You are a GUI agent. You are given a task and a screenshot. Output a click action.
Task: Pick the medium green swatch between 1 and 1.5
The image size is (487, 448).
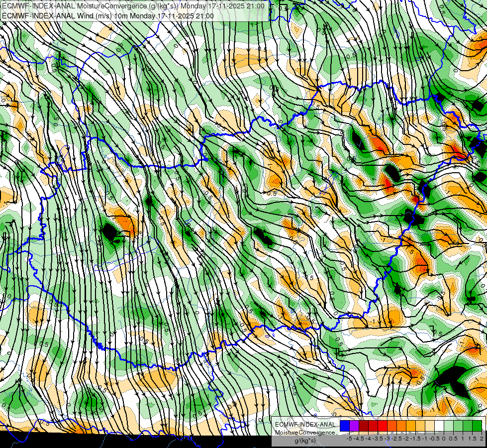click(x=468, y=426)
